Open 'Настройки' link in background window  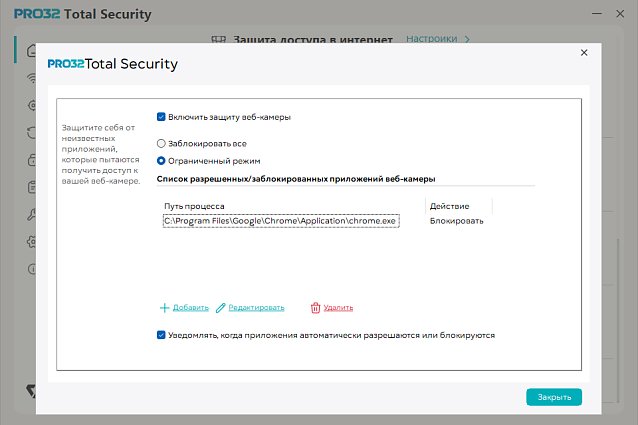[432, 39]
